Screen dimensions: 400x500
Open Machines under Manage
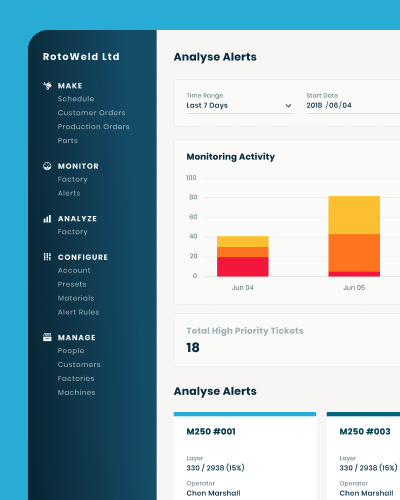(77, 393)
